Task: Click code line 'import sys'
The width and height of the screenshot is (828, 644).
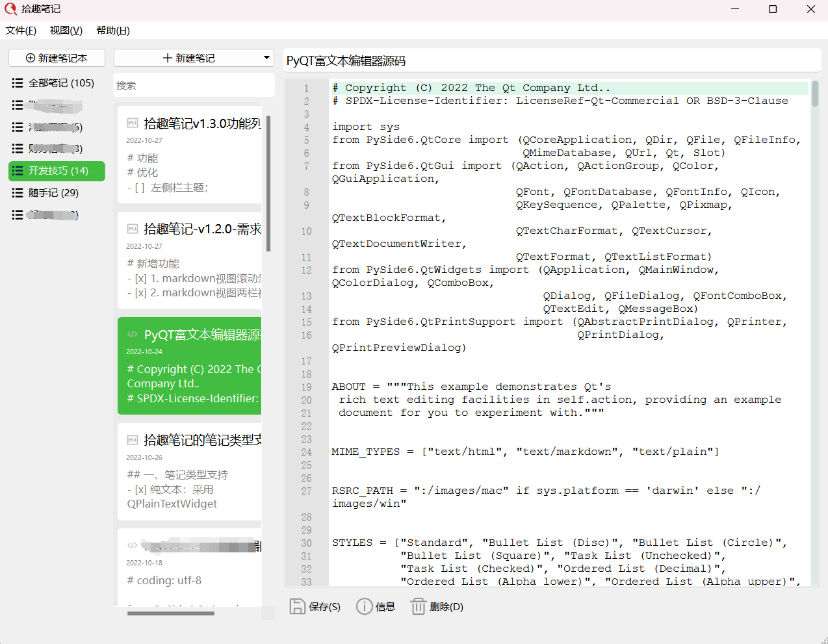Action: [x=365, y=127]
